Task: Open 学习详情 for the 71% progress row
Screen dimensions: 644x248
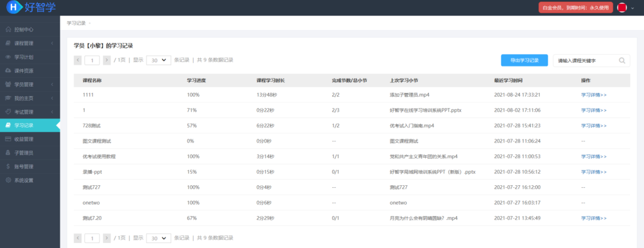Action: click(594, 111)
